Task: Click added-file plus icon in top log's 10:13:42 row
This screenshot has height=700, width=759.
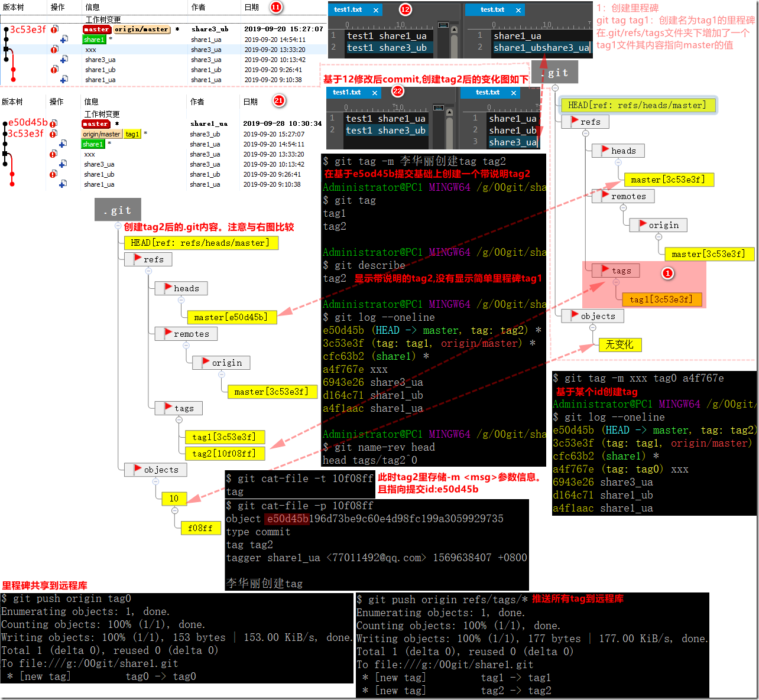Action: (x=64, y=60)
